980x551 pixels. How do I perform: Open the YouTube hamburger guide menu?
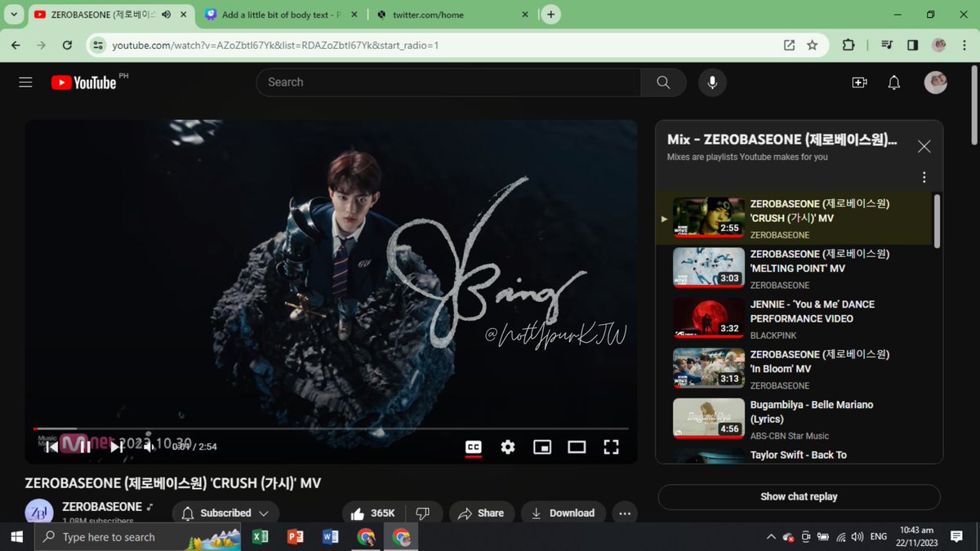[x=25, y=82]
